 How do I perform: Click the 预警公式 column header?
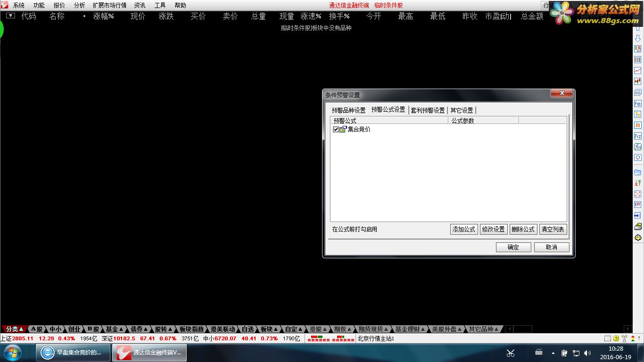(389, 121)
